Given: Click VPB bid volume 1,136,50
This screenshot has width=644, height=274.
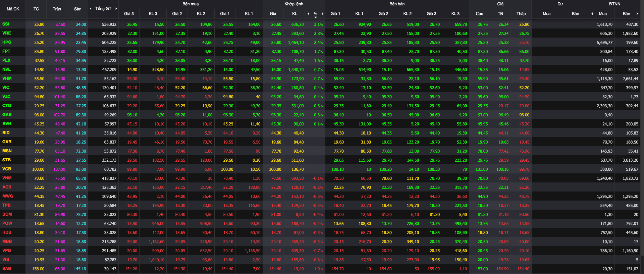Looking at the screenshot, I should (x=253, y=251).
